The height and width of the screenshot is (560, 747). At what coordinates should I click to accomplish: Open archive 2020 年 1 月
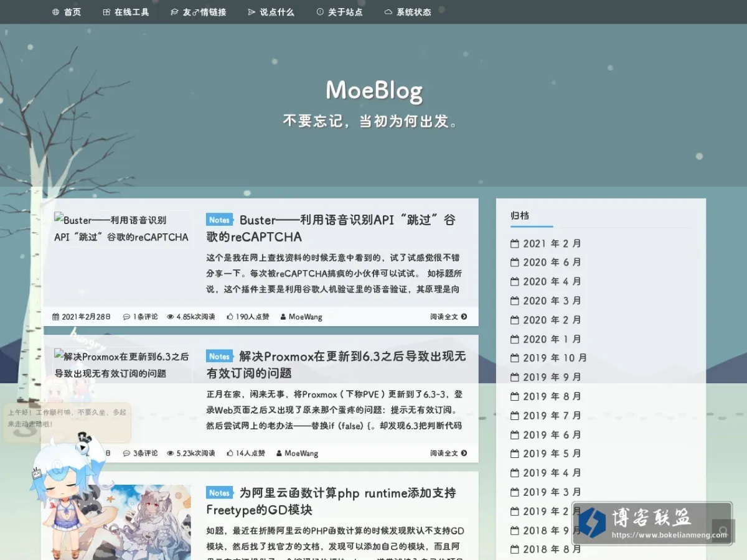546,339
